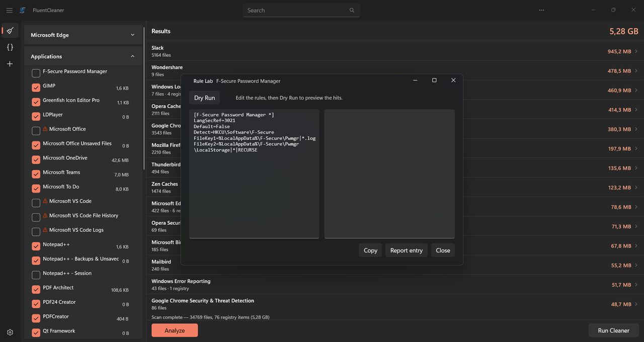Expand the Mailbird result chevron
The image size is (644, 342).
(636, 265)
